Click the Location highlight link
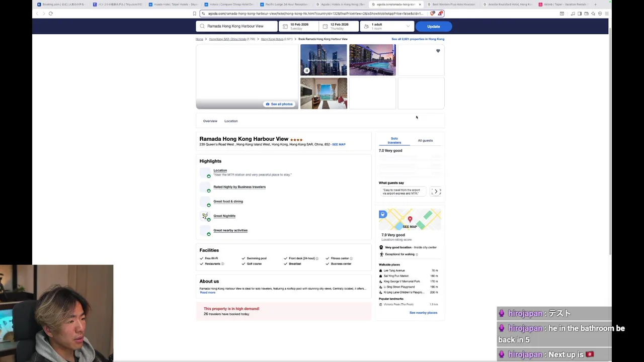The width and height of the screenshot is (644, 362). (x=220, y=170)
